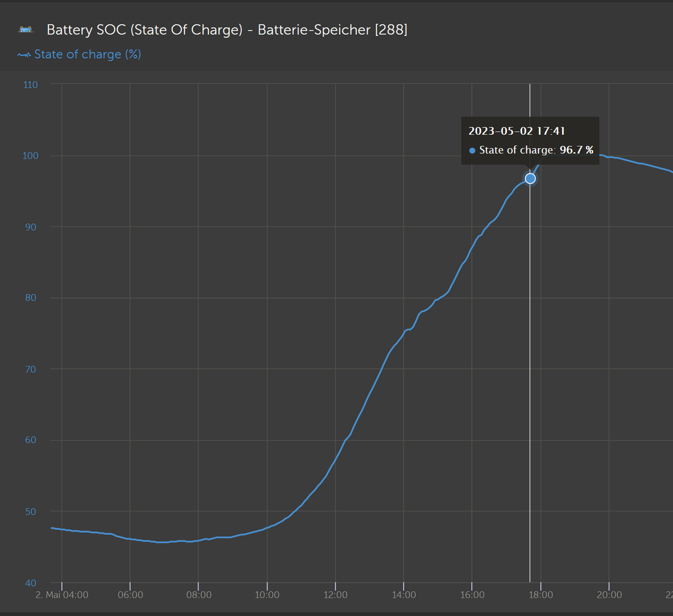
Task: Click the y-axis label 90
Action: (x=30, y=227)
